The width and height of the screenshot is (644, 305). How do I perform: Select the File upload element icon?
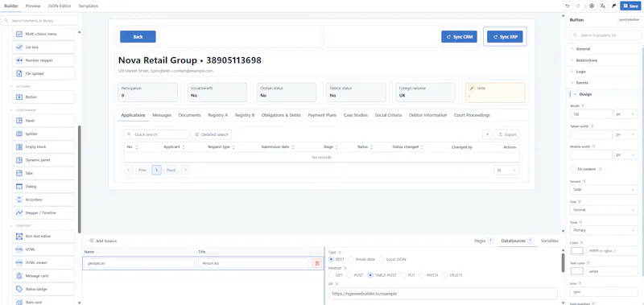(x=19, y=73)
